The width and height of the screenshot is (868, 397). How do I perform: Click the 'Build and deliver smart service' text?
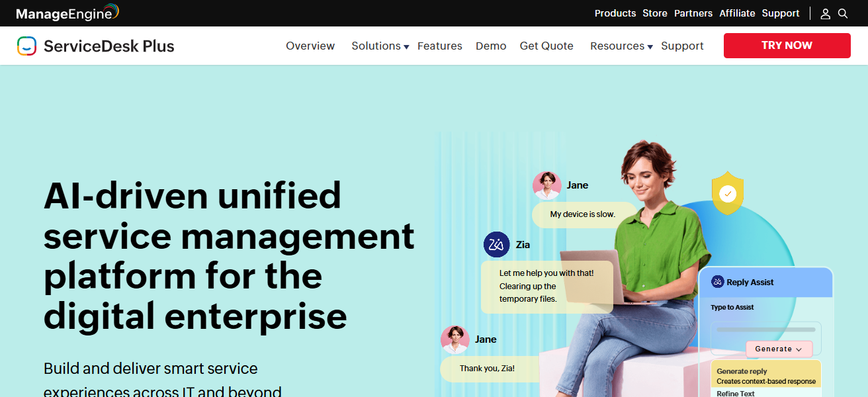coord(151,369)
